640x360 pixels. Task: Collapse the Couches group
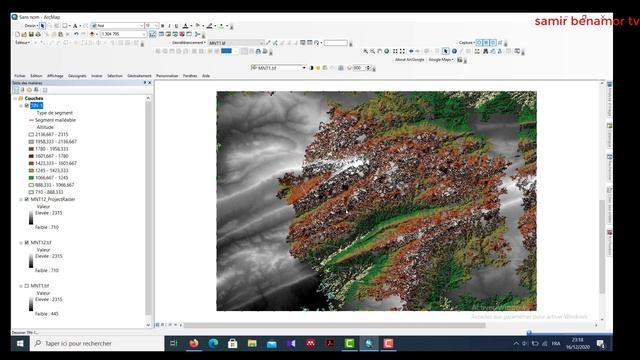[x=15, y=99]
